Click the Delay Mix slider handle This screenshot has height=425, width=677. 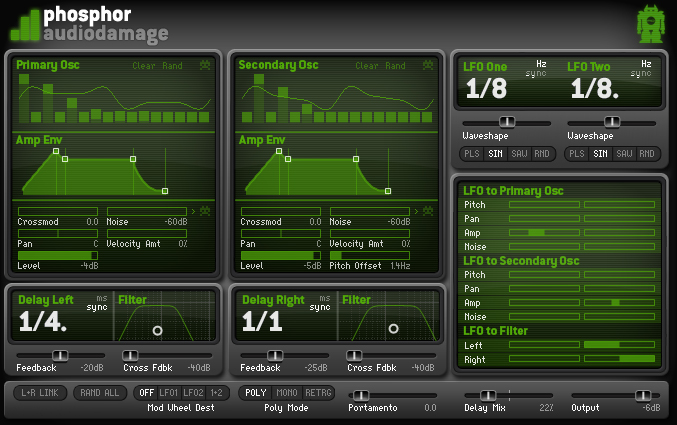[x=488, y=395]
